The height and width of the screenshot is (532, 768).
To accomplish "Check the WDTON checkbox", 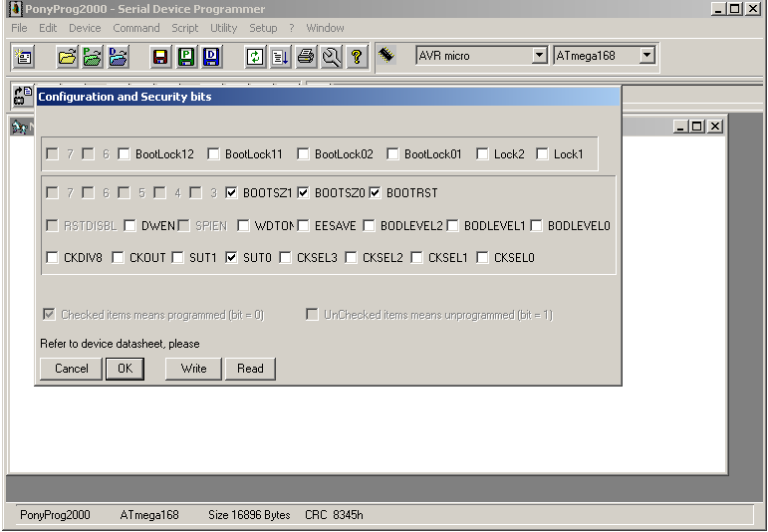I will 243,226.
